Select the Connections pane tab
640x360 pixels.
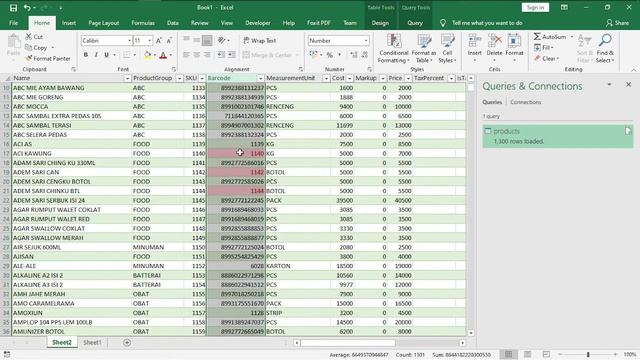[x=525, y=102]
